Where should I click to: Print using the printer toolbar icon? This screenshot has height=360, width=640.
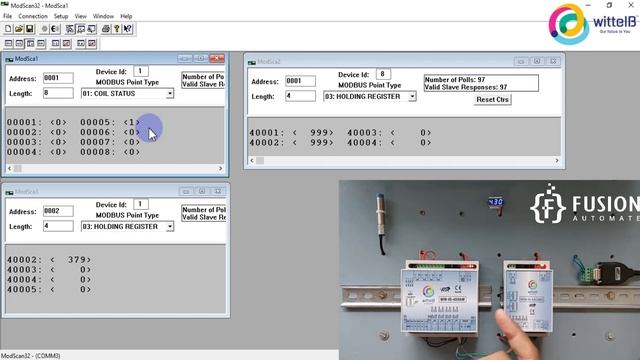click(x=106, y=29)
